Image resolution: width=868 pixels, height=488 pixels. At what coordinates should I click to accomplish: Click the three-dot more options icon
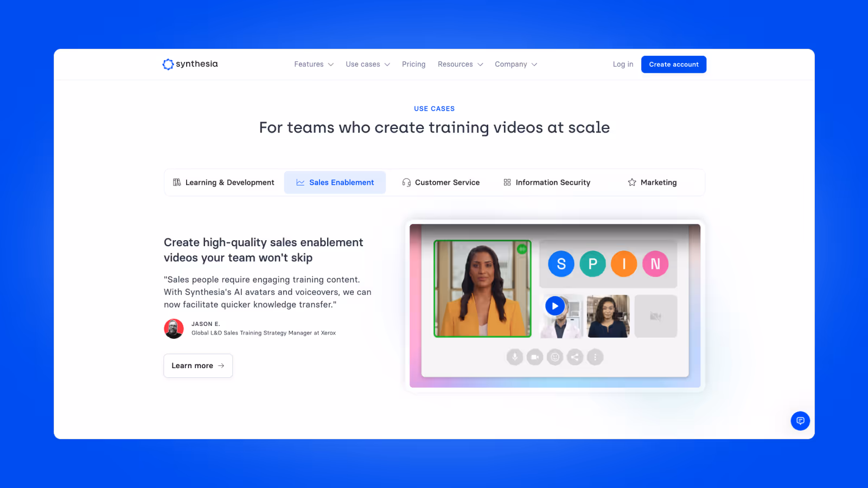point(595,357)
